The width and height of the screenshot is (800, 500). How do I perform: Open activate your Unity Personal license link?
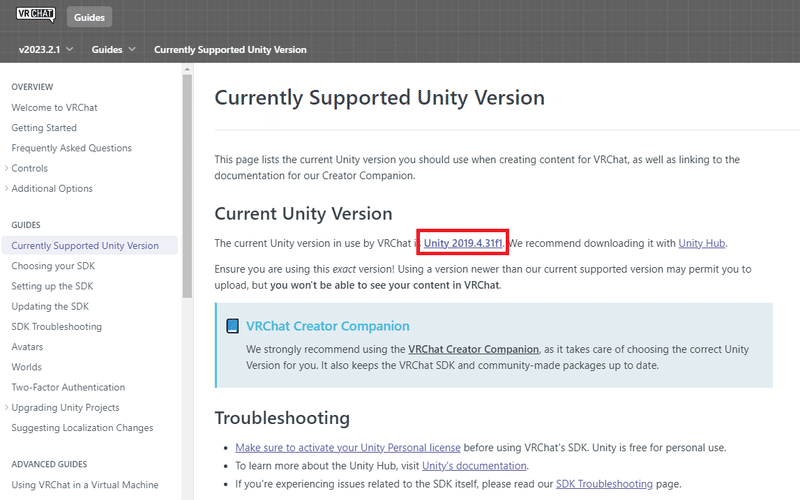point(347,447)
